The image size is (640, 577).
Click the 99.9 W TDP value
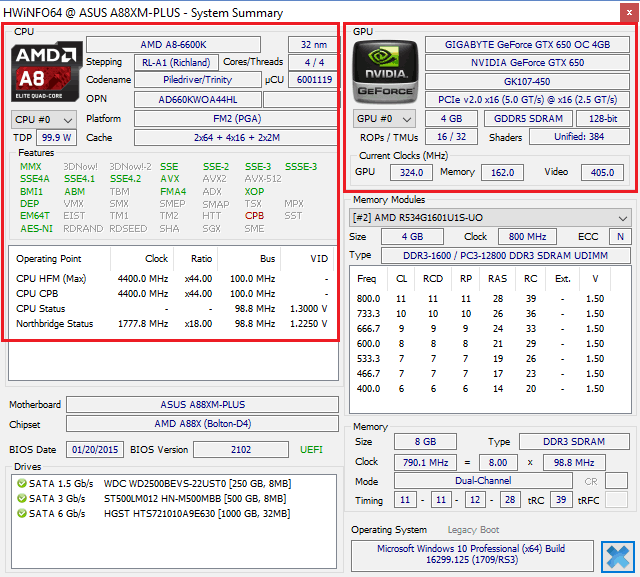click(x=56, y=138)
